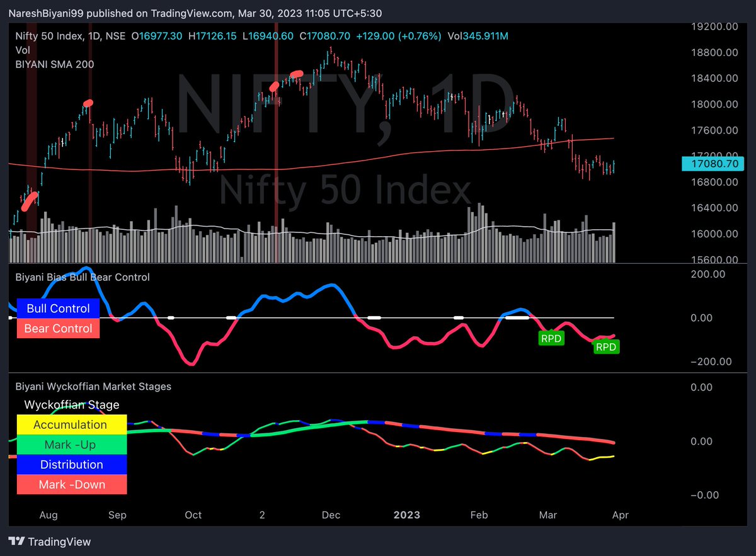Click the Aug label on time axis
The height and width of the screenshot is (556, 756).
coord(48,515)
